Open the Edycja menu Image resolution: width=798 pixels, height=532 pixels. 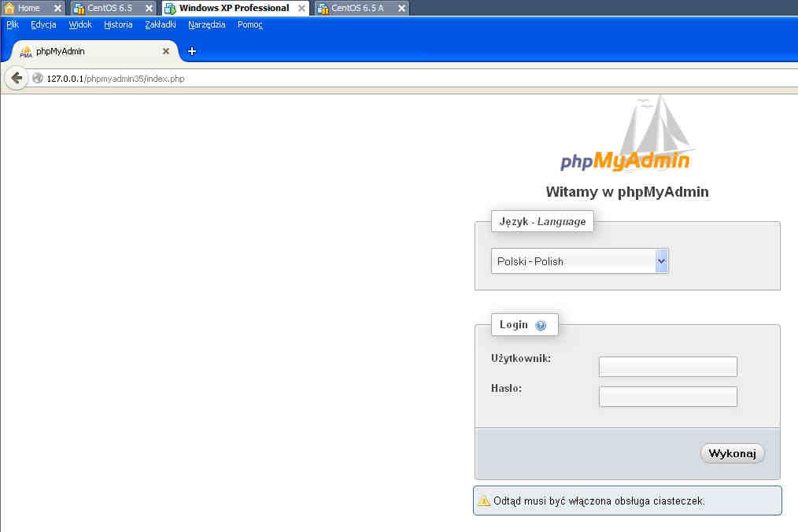click(x=43, y=24)
